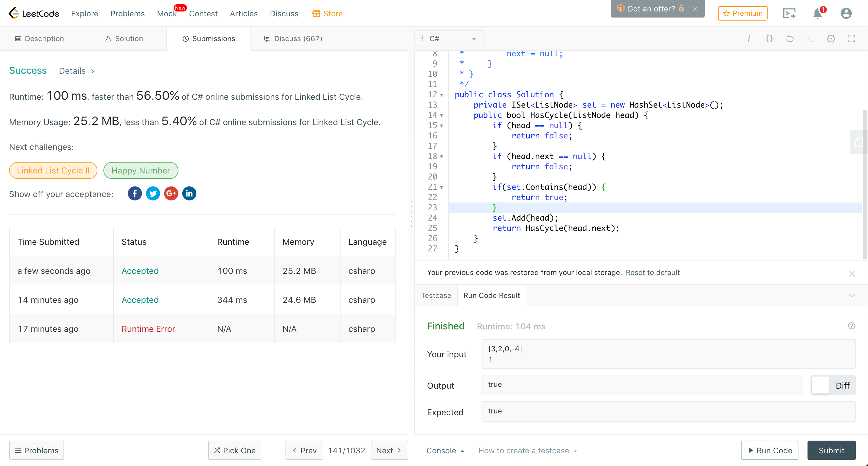The image size is (868, 466).
Task: Click the panel divider drag handle
Action: pyautogui.click(x=411, y=214)
